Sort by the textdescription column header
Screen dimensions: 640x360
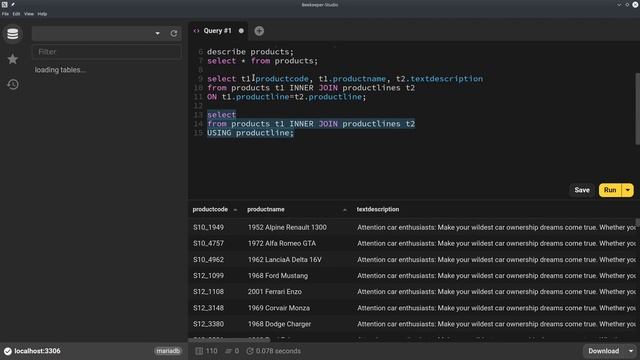coord(378,209)
